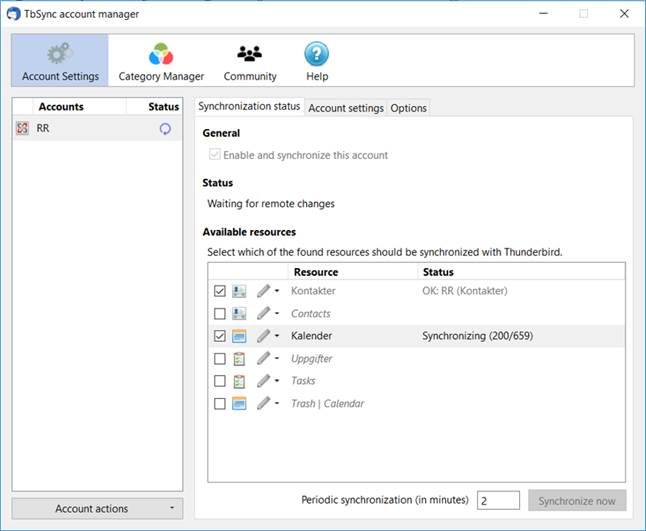646x531 pixels.
Task: Click the Help question mark icon
Action: (316, 54)
